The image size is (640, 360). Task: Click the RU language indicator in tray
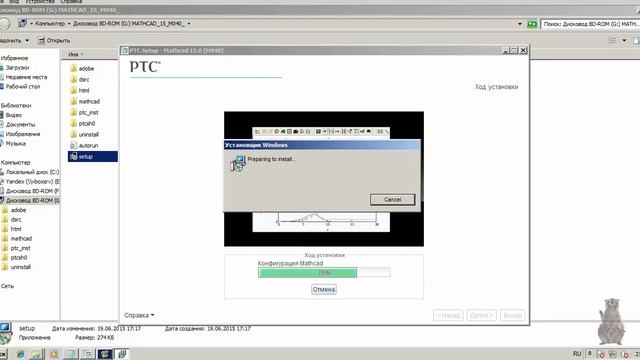(x=577, y=353)
